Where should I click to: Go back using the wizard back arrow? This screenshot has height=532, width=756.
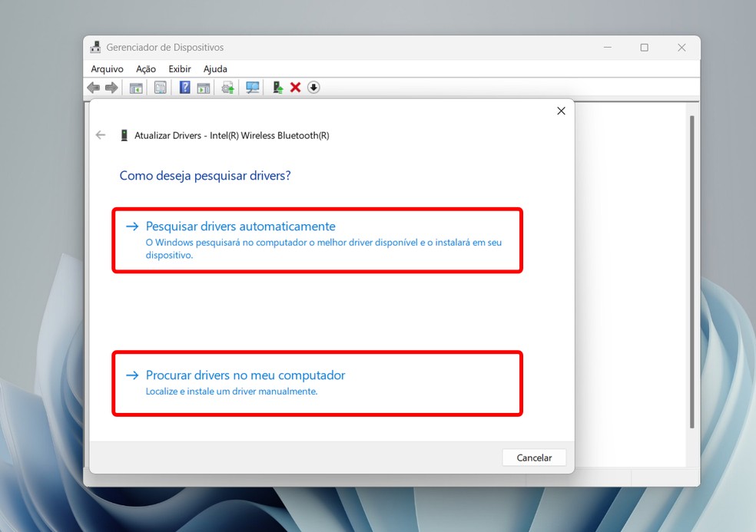101,135
